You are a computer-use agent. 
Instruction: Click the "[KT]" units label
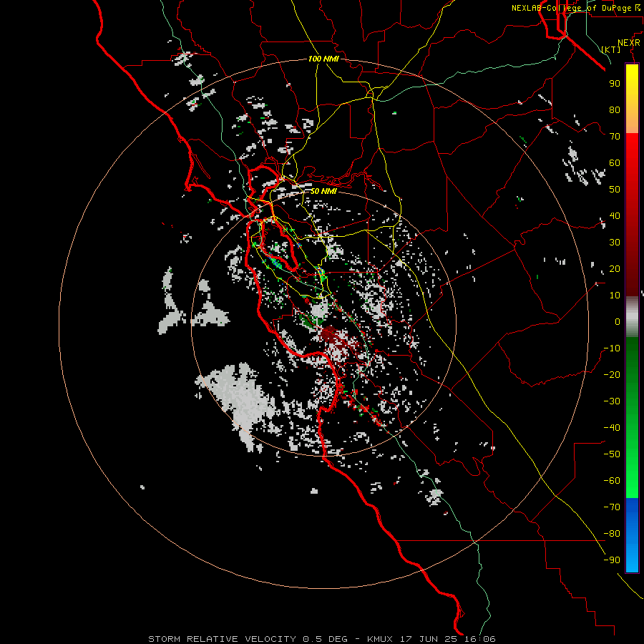coord(611,49)
